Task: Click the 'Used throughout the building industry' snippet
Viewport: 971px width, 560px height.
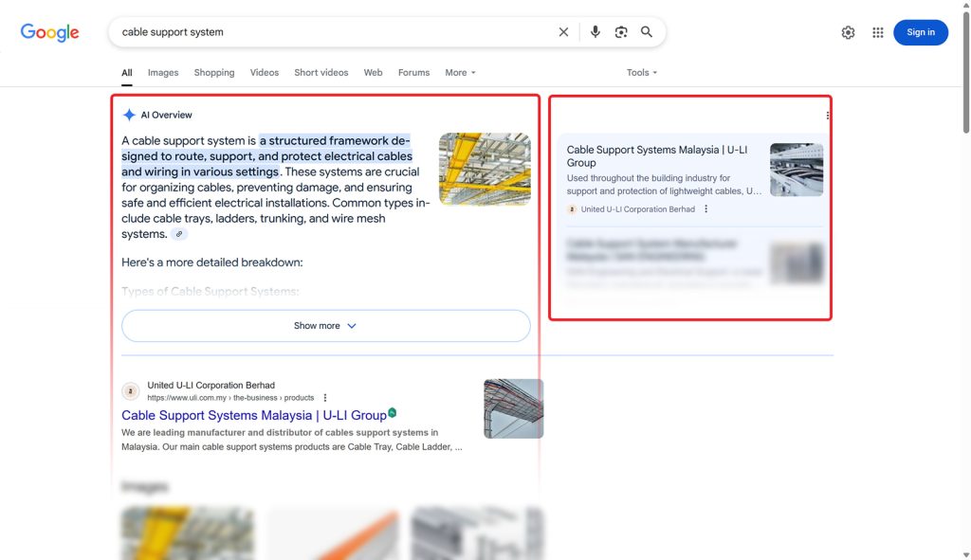Action: point(665,185)
